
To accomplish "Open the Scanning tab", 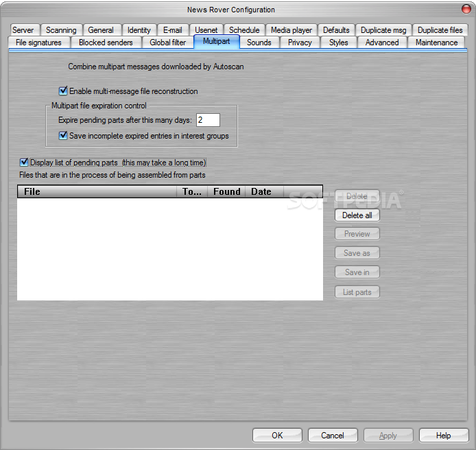I will (x=61, y=30).
